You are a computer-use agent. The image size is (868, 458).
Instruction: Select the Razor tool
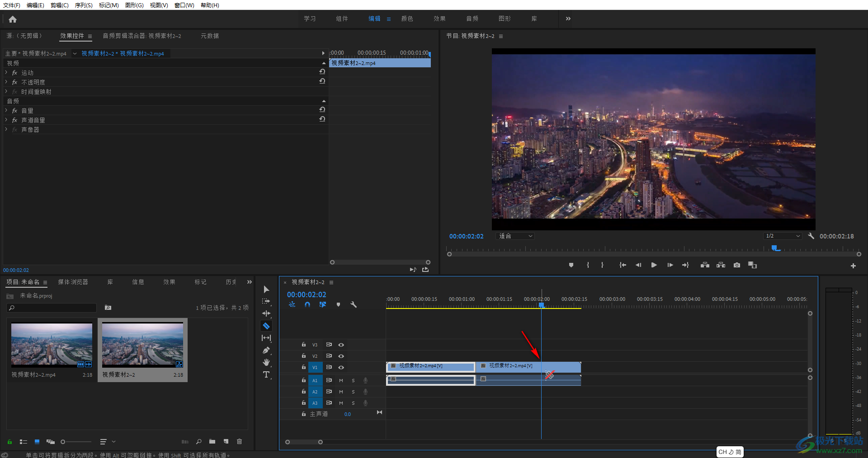click(x=266, y=326)
